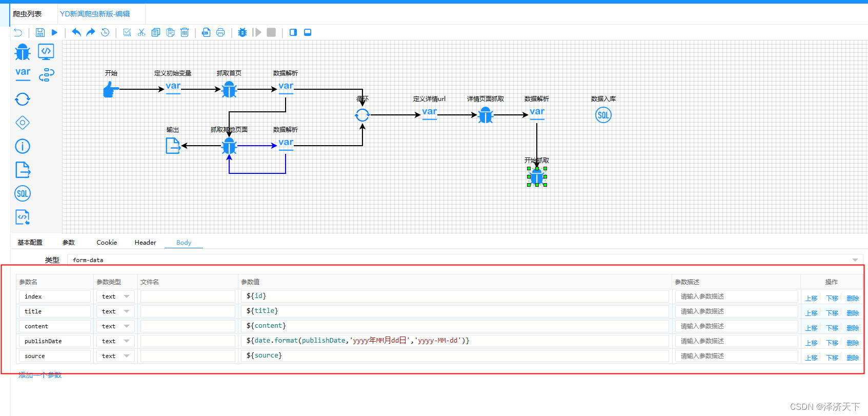Click the 开始 hand node on the canvas
The width and height of the screenshot is (868, 416).
coord(111,89)
